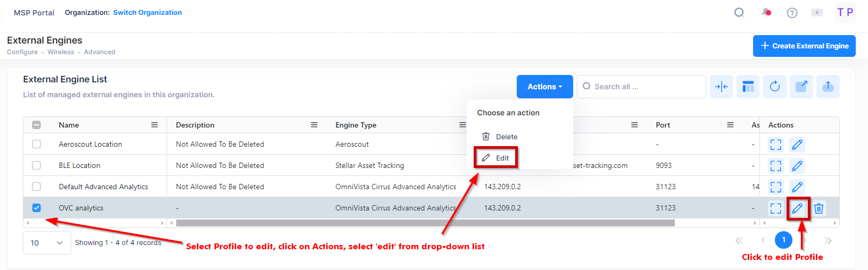The width and height of the screenshot is (868, 270).
Task: Open the column chooser table icon
Action: pos(748,87)
